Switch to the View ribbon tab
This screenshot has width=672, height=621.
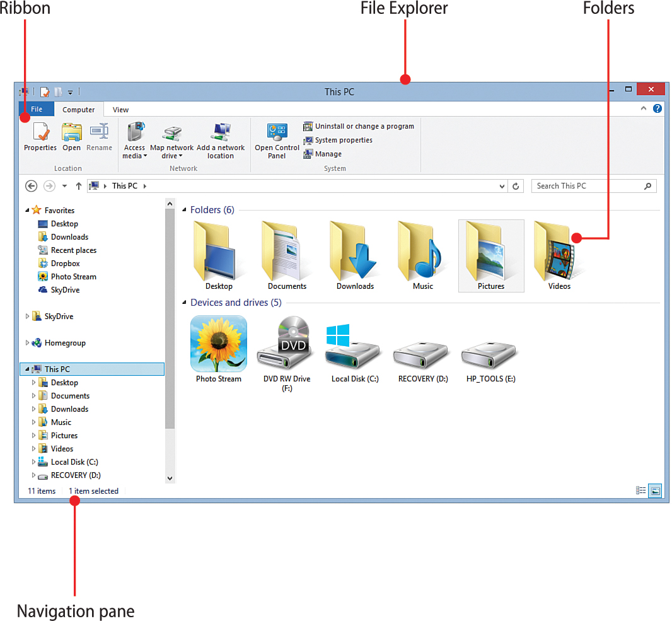(120, 110)
